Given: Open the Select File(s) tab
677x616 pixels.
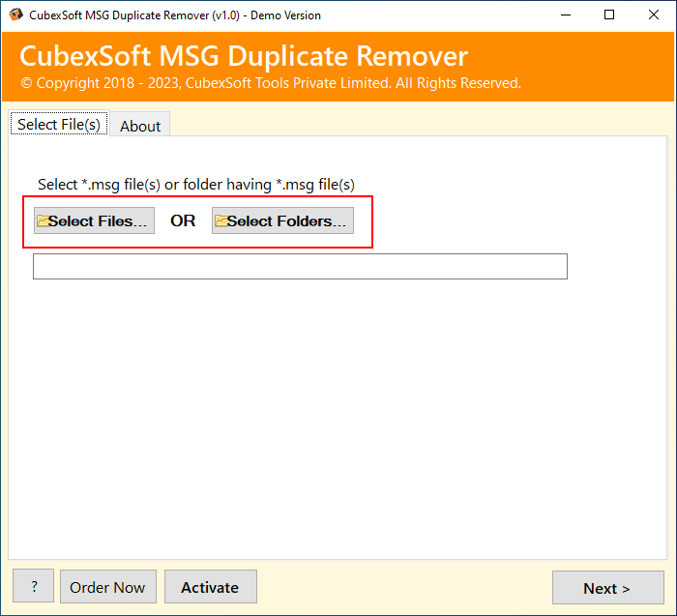Looking at the screenshot, I should coord(59,124).
